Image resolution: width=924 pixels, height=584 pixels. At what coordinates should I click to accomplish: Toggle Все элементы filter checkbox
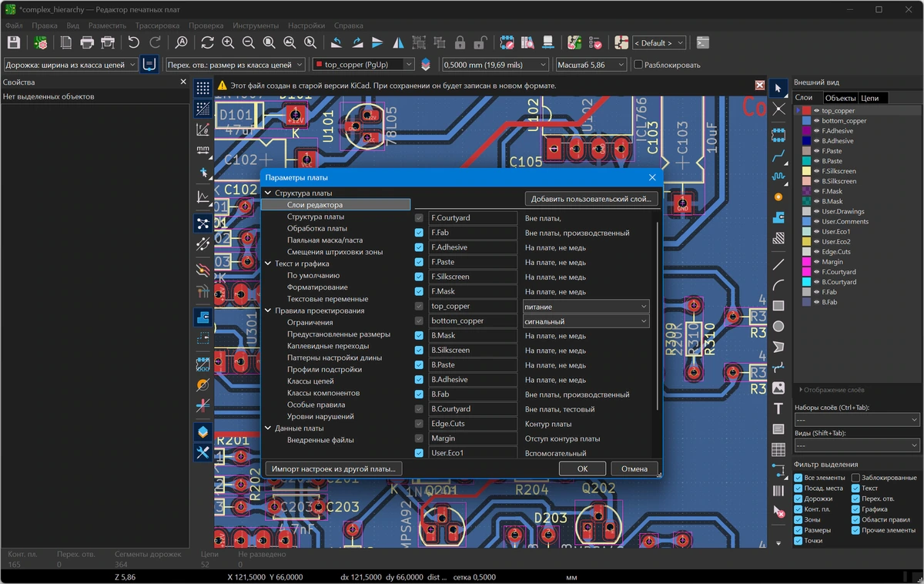tap(798, 478)
